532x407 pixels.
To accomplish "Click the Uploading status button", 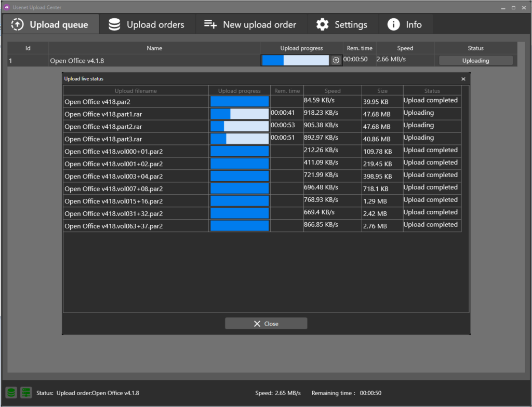I will [x=476, y=60].
